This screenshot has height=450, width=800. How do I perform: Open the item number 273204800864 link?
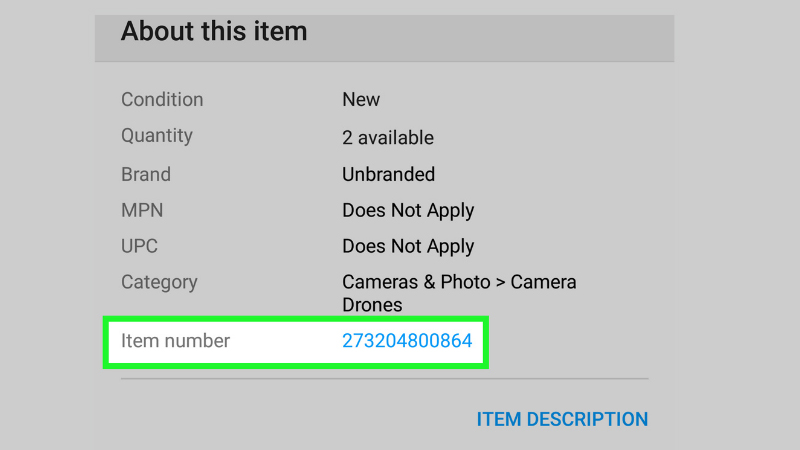tap(407, 341)
